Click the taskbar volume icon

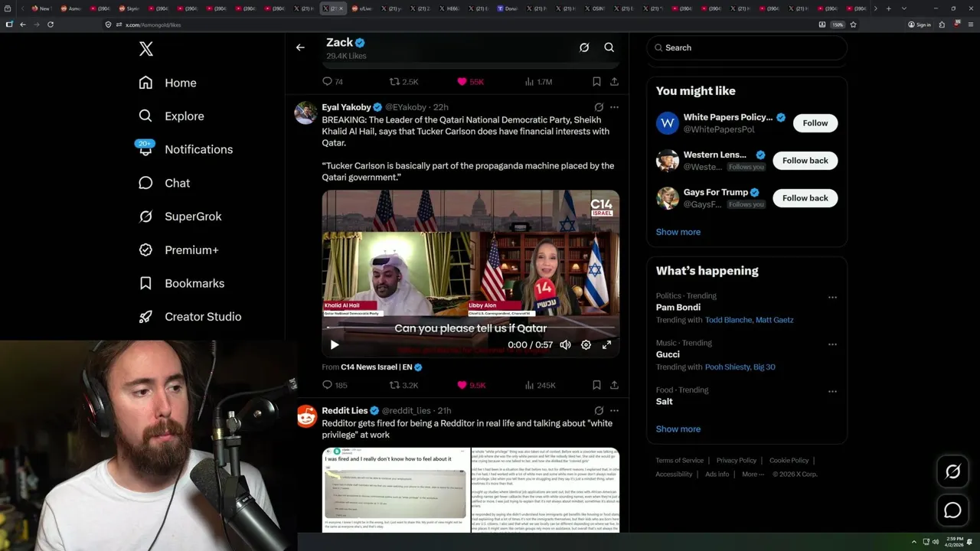935,542
